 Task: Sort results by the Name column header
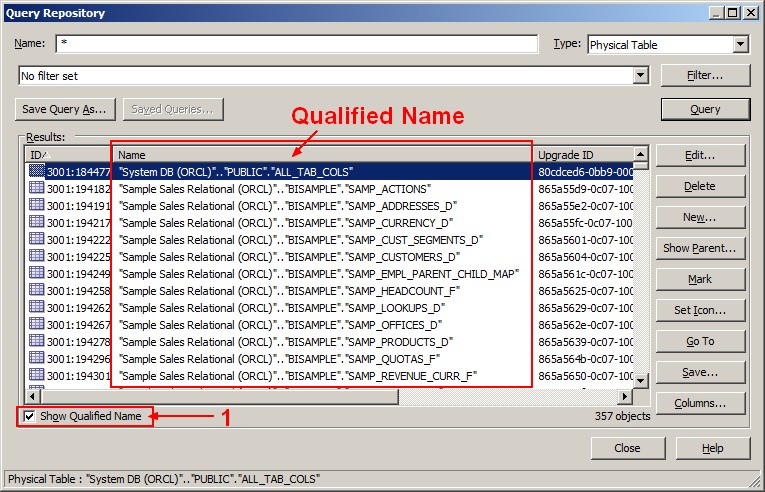320,155
